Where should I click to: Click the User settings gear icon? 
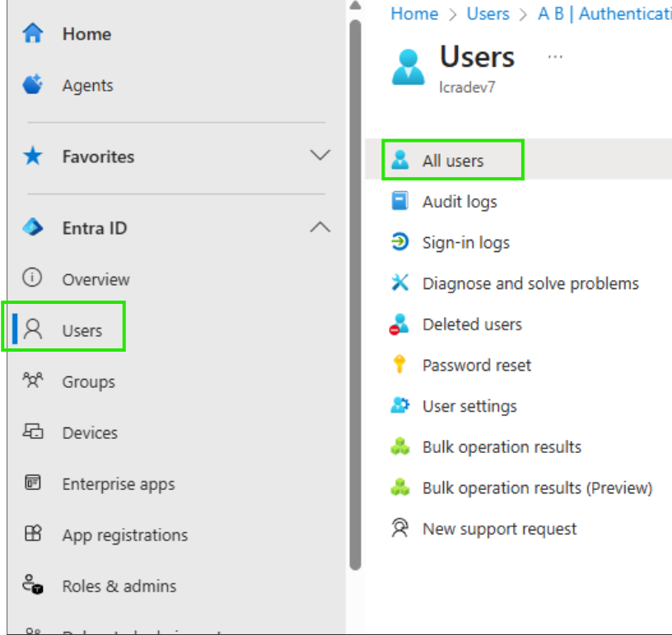click(400, 405)
